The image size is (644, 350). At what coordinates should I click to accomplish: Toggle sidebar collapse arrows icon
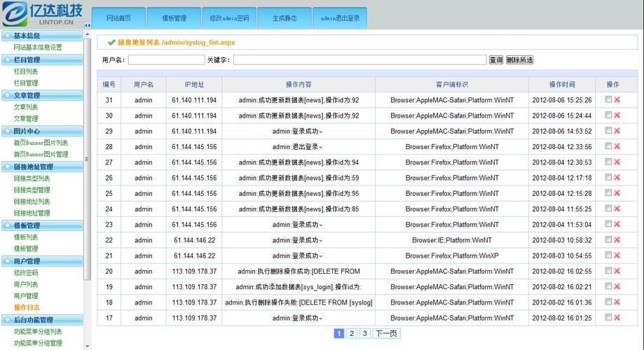click(88, 25)
